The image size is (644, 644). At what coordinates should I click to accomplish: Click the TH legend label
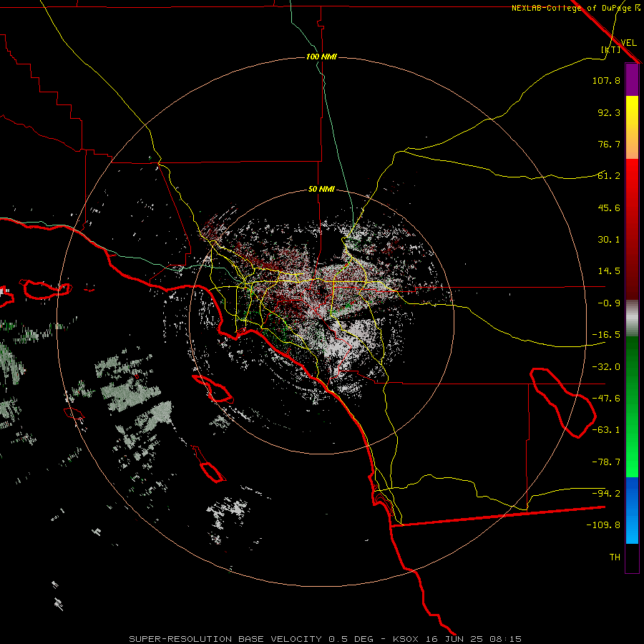pyautogui.click(x=615, y=557)
